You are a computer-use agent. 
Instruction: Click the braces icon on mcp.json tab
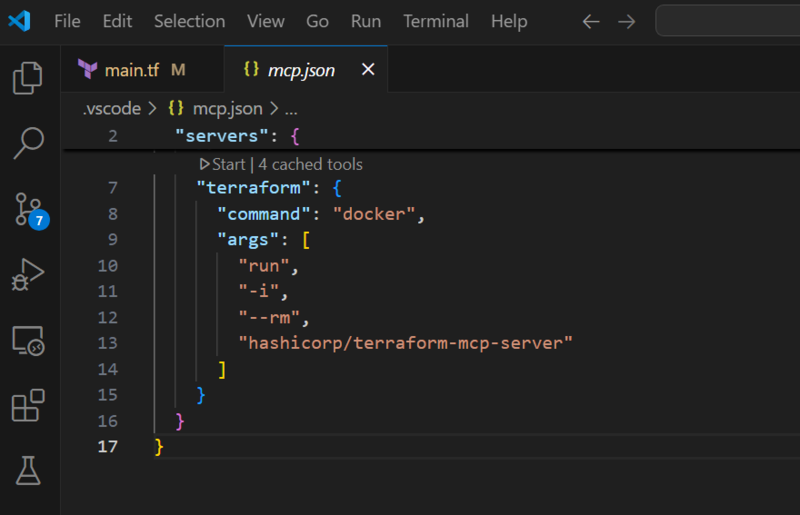click(251, 69)
